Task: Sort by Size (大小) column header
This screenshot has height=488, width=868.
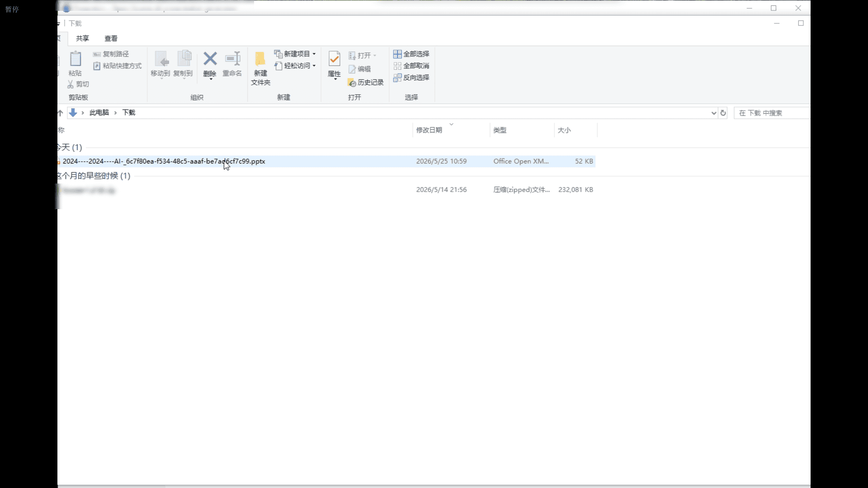Action: pyautogui.click(x=564, y=130)
